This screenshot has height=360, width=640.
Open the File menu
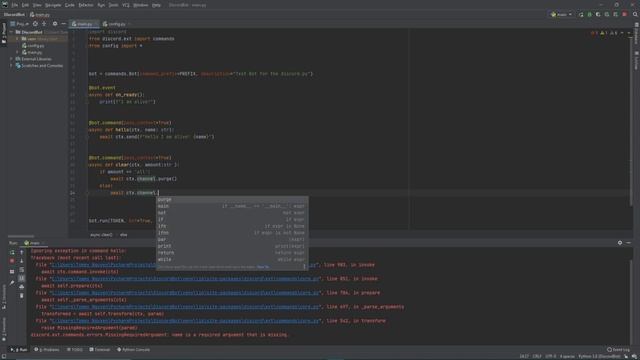click(15, 5)
